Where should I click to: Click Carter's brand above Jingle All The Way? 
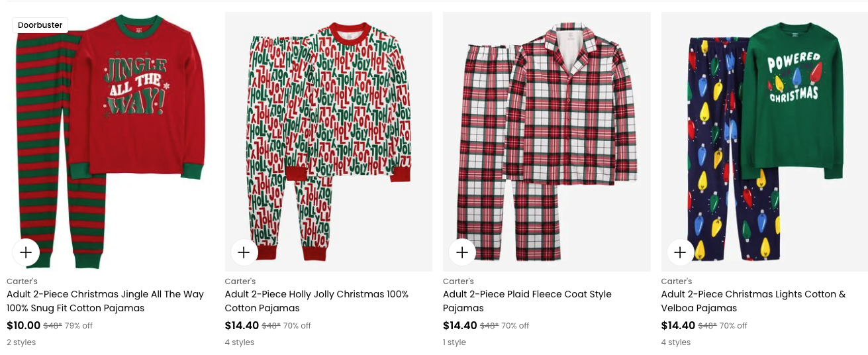pyautogui.click(x=22, y=281)
